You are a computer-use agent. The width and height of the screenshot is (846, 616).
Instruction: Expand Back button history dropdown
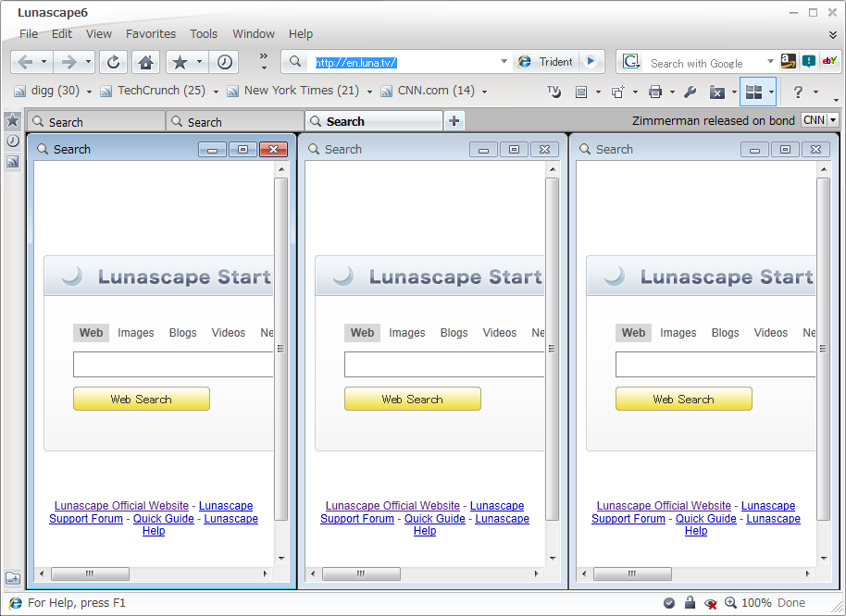coord(44,62)
